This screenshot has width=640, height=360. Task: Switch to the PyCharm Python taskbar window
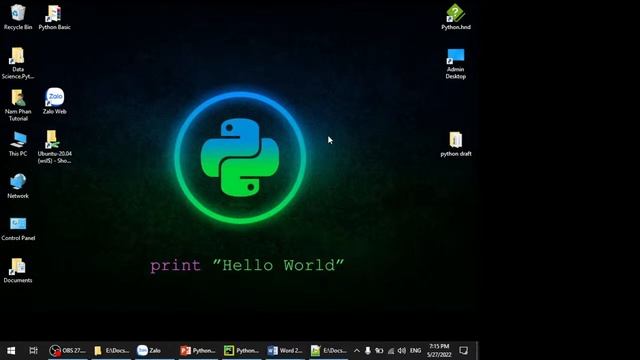[x=242, y=351]
